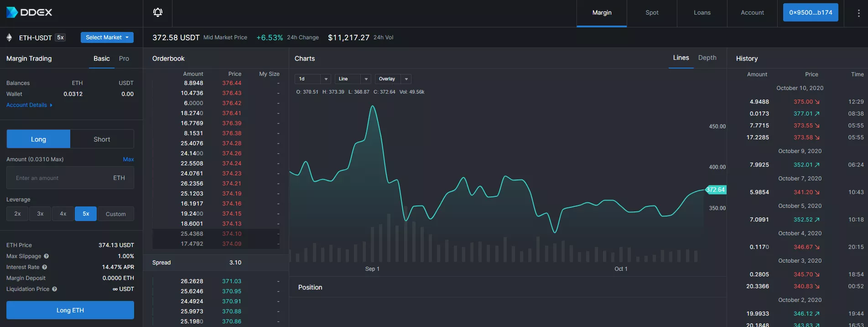Viewport: 868px width, 327px height.
Task: Click the Ethereum icon beside ETH-USDT
Action: [9, 37]
